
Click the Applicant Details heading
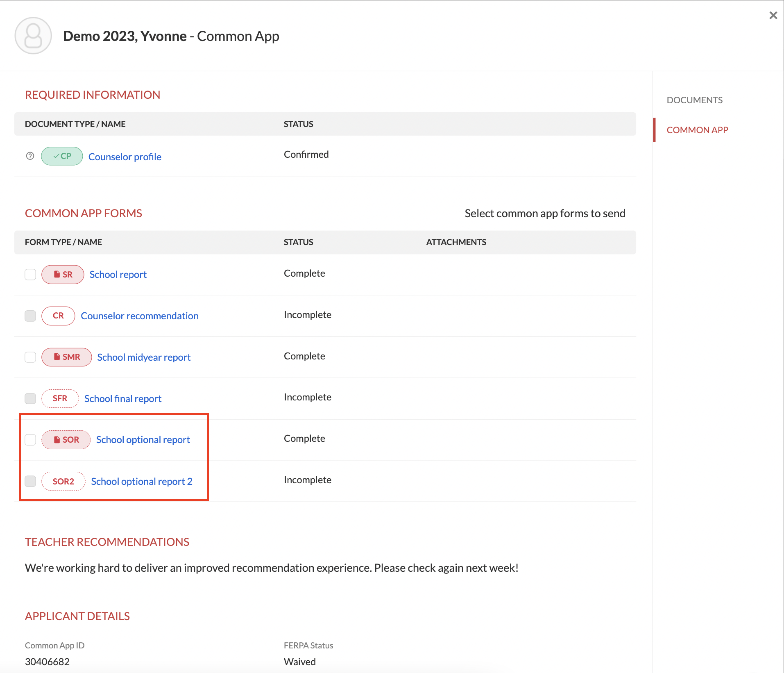coord(77,616)
